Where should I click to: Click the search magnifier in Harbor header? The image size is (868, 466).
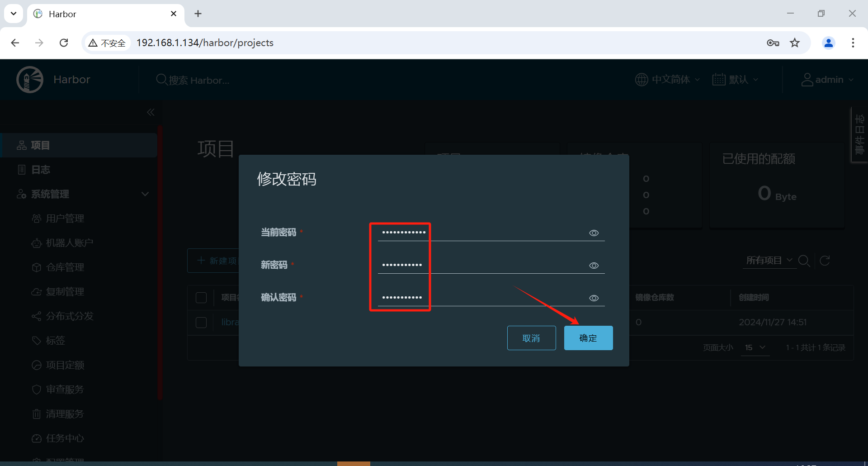pos(161,80)
